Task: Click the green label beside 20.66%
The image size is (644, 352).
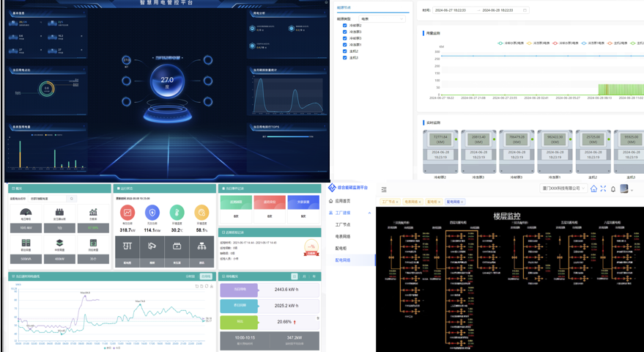Action: 239,323
